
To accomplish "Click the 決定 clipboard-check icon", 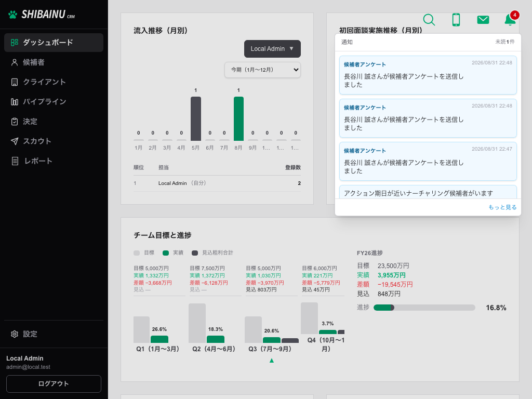I will (x=14, y=122).
